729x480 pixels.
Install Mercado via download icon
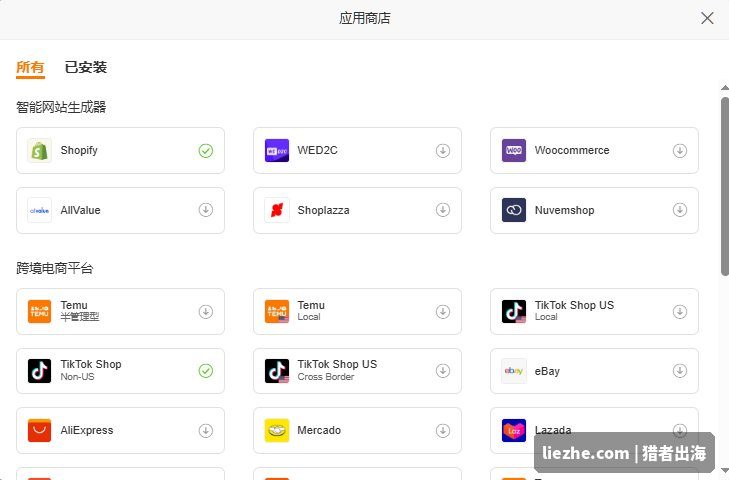click(443, 431)
